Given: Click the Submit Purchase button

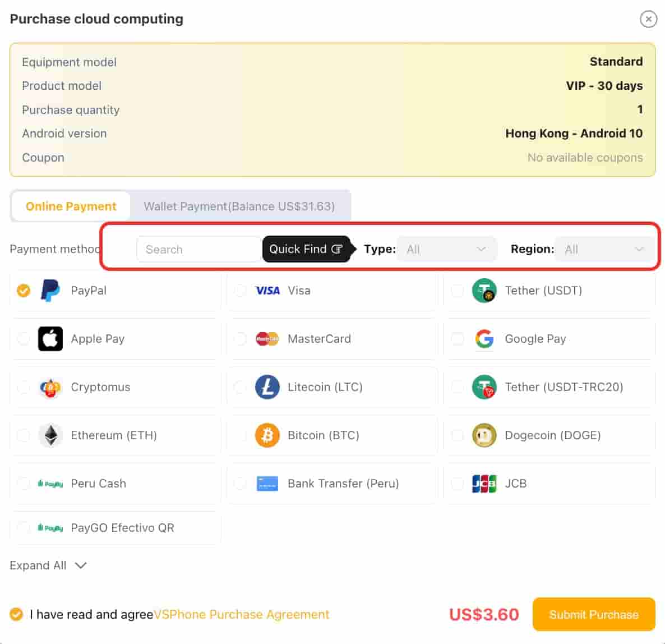Looking at the screenshot, I should [594, 614].
